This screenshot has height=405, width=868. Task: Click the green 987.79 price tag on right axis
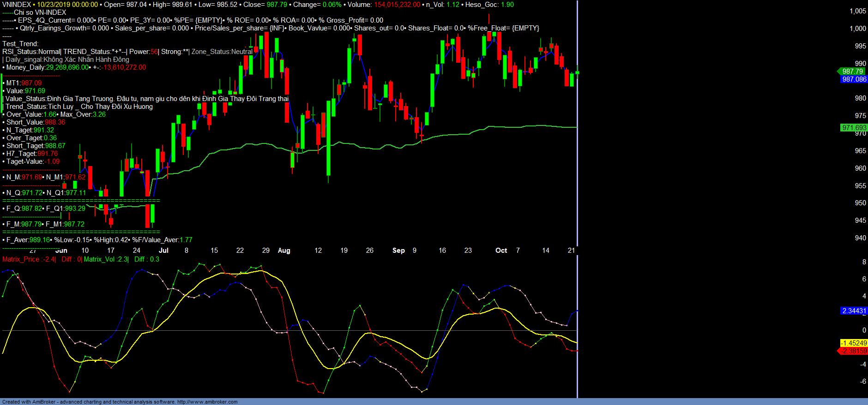tap(852, 71)
